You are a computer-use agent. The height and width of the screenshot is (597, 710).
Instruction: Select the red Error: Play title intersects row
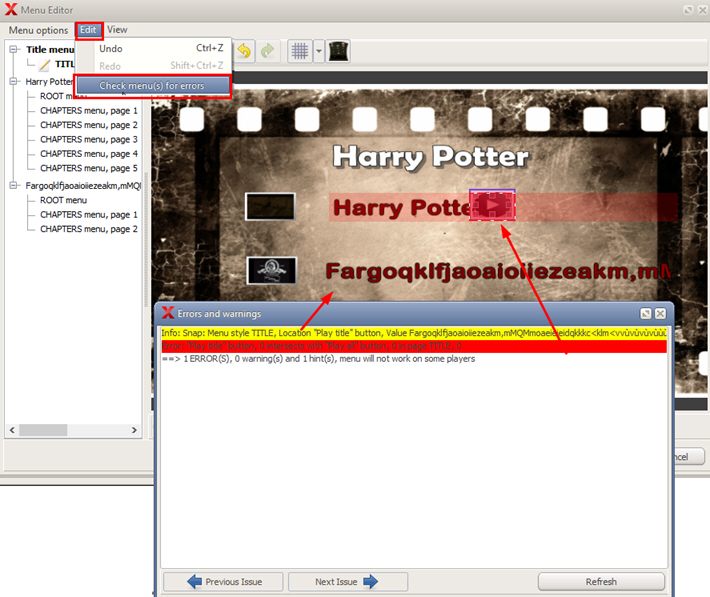pos(414,346)
